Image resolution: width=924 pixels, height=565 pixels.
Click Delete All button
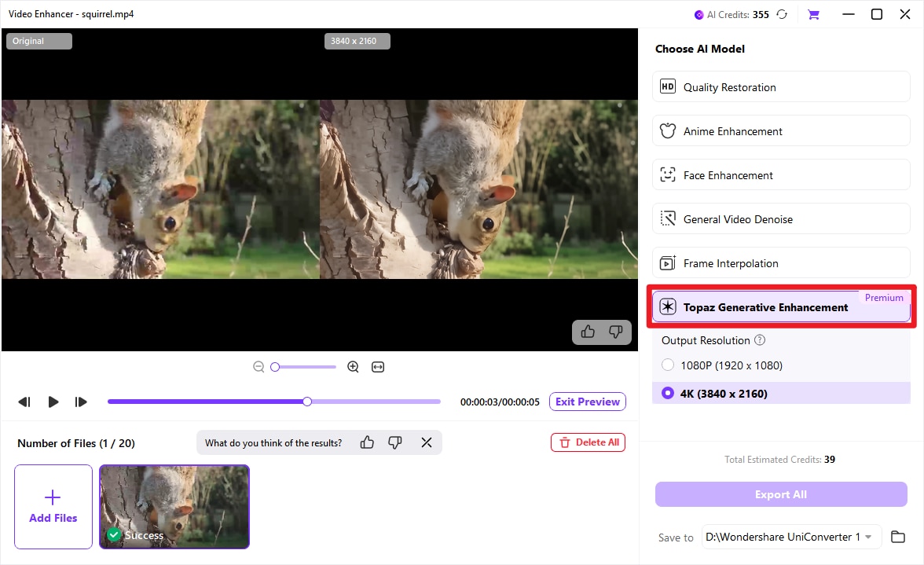[588, 442]
